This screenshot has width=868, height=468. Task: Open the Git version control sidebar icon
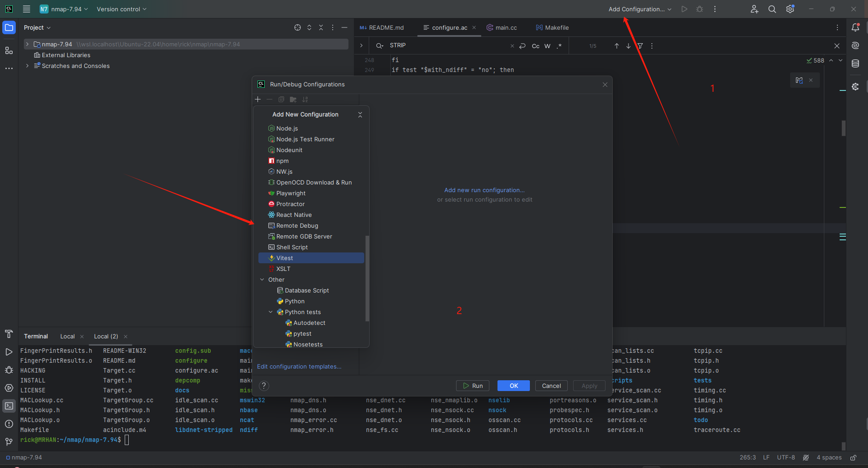tap(9, 442)
